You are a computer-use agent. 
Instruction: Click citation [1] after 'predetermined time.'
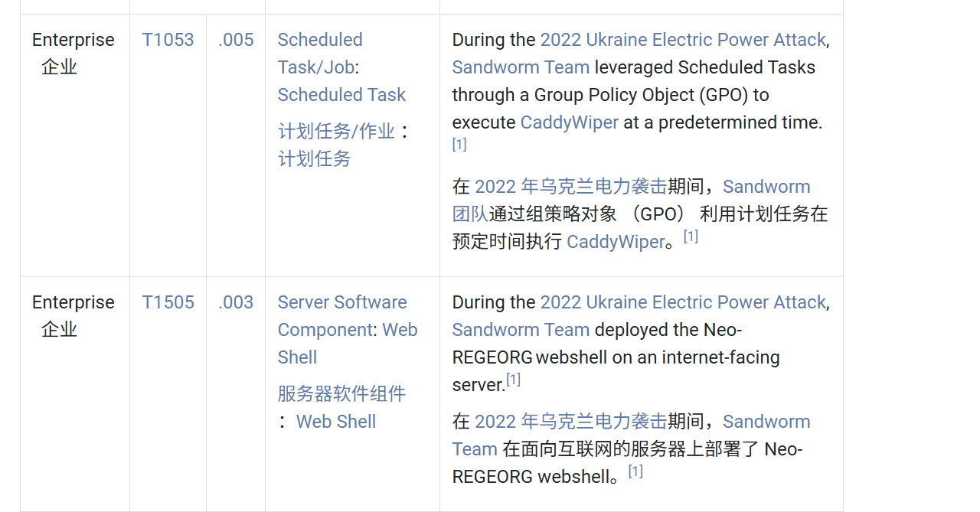click(459, 145)
